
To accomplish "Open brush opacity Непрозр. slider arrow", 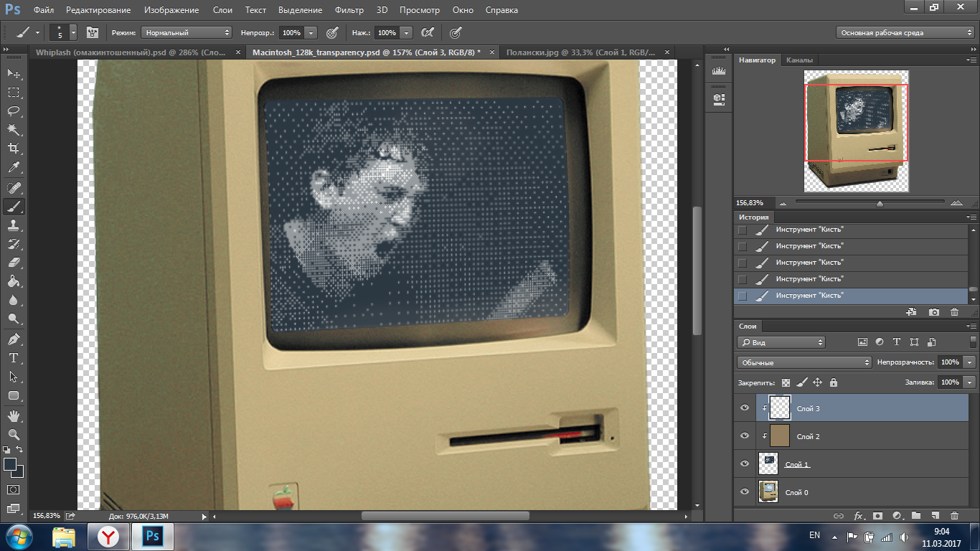I will click(311, 32).
